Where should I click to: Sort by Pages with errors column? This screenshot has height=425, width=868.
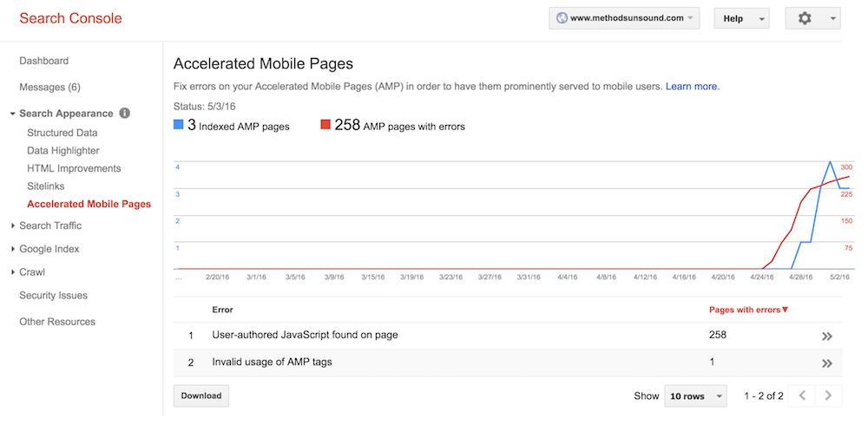tap(748, 310)
